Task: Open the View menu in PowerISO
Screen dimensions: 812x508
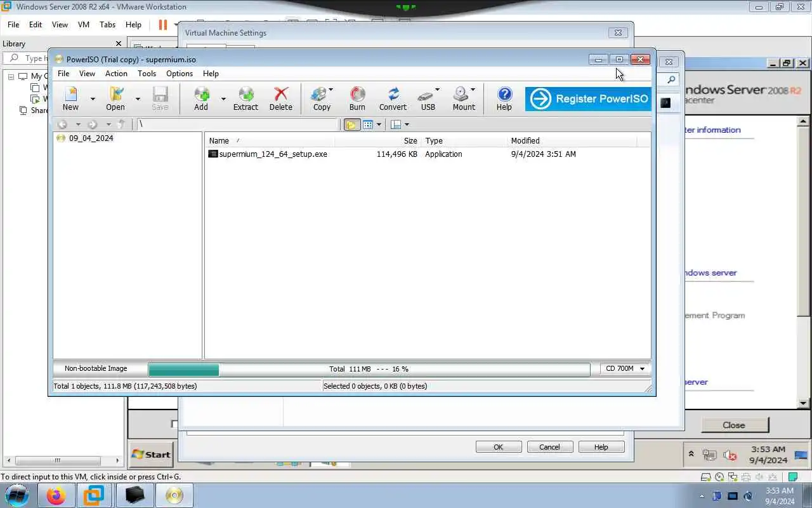Action: (x=87, y=74)
